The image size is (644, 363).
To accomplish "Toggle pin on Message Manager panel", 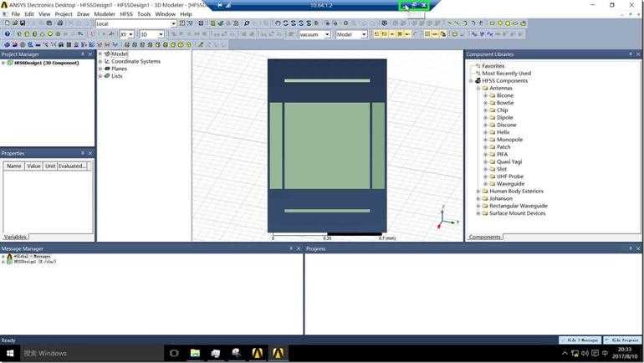I will point(291,248).
